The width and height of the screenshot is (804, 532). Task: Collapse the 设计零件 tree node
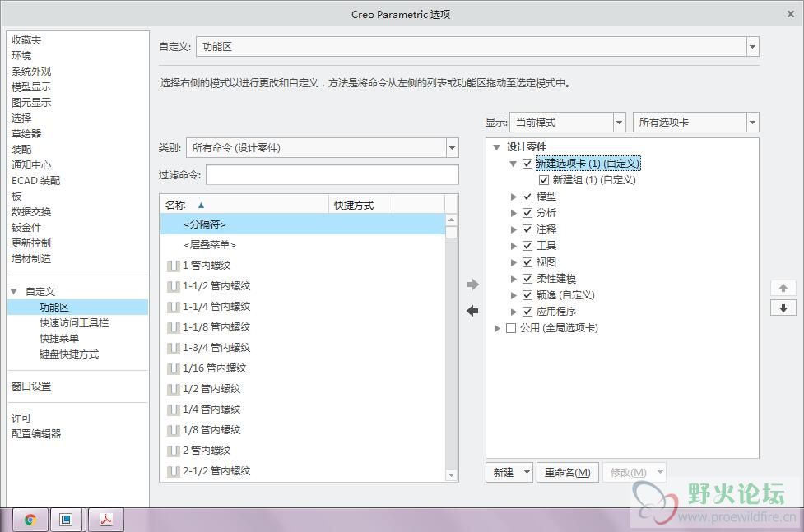point(496,147)
